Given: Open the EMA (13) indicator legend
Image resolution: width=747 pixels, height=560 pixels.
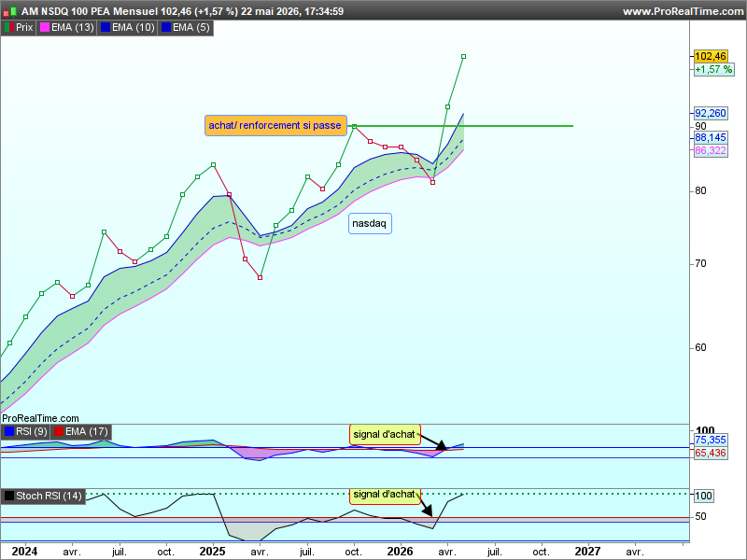Looking at the screenshot, I should pyautogui.click(x=66, y=28).
